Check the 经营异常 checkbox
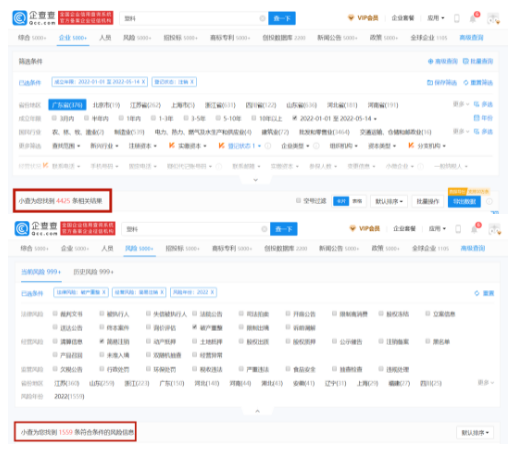Viewport: 514px width, 455px height. 195,355
